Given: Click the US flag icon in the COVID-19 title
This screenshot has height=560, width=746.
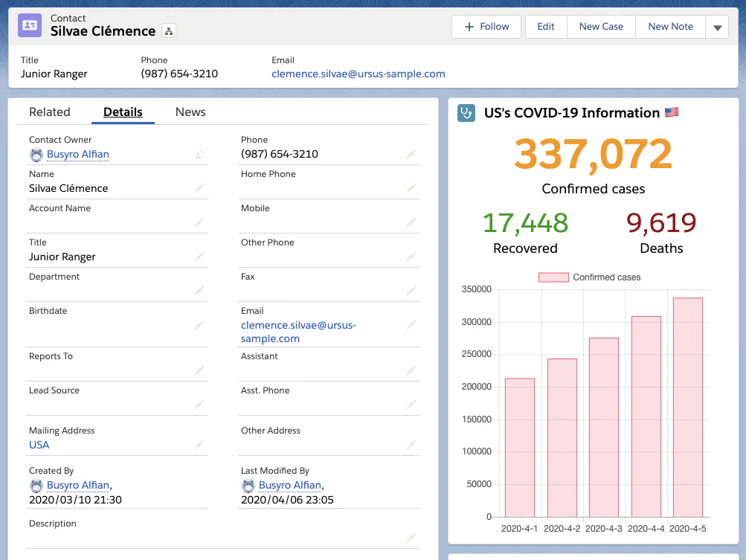Looking at the screenshot, I should coord(672,112).
